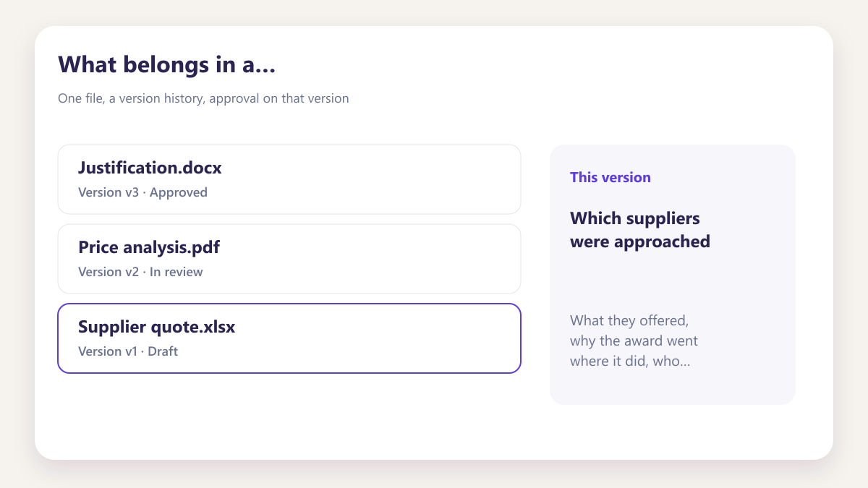This screenshot has width=868, height=488.
Task: Click the 'This version' label
Action: [610, 177]
